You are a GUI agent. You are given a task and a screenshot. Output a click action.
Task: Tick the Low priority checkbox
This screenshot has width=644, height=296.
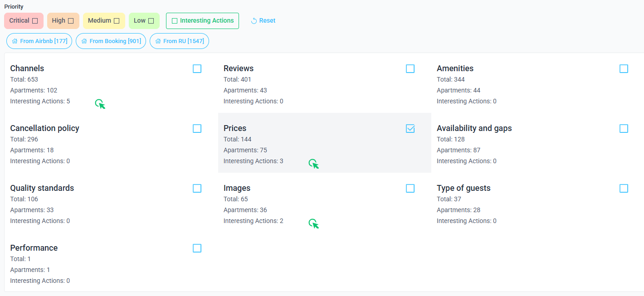tap(151, 21)
